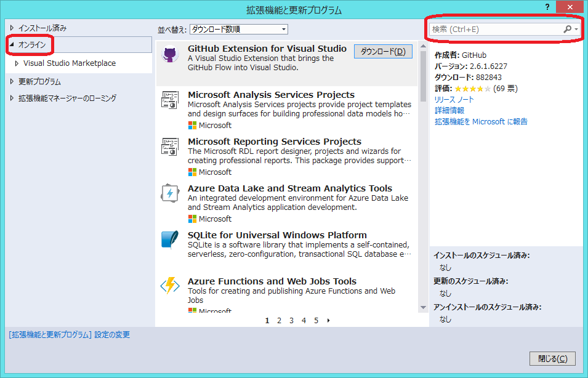
Task: Select Microsoft Reporting Services Projects title
Action: coord(275,142)
